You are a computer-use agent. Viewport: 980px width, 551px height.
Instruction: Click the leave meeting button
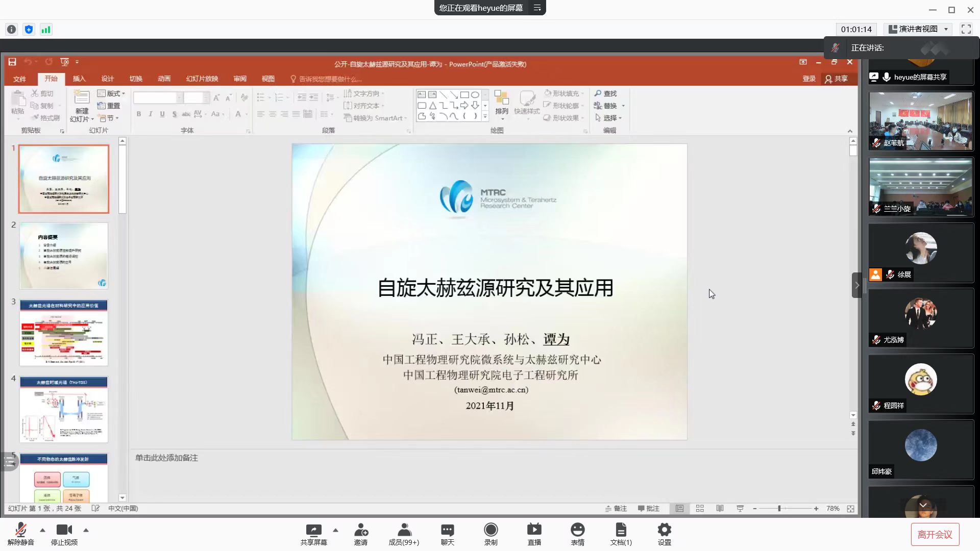[935, 534]
